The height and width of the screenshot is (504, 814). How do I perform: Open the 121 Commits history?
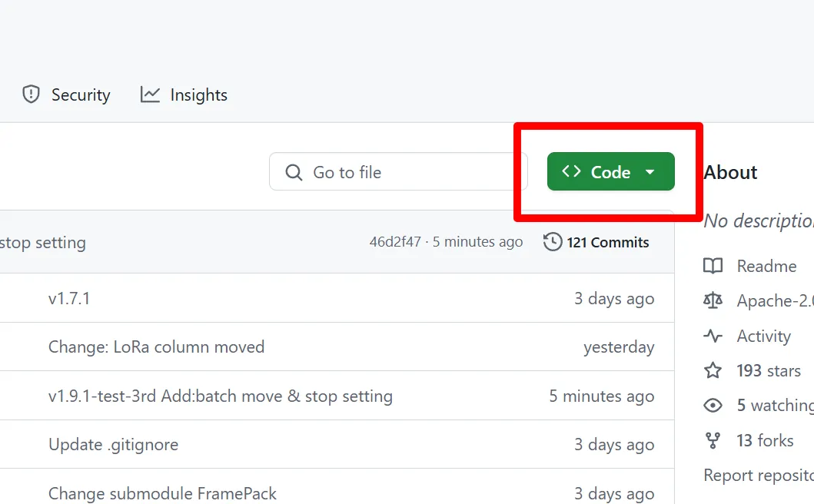click(x=596, y=243)
